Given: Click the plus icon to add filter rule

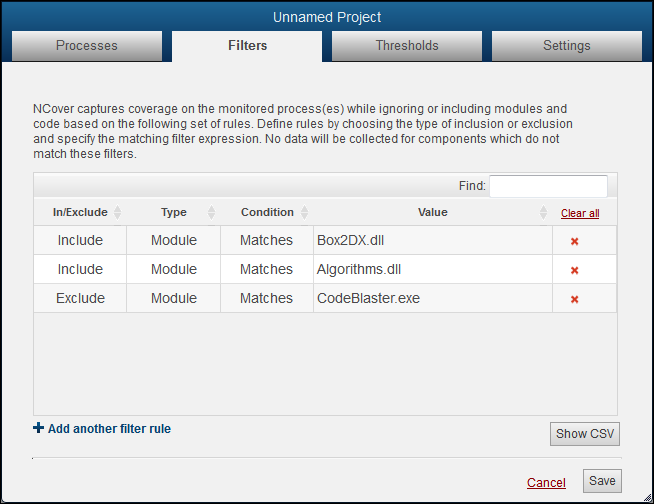Looking at the screenshot, I should [38, 428].
